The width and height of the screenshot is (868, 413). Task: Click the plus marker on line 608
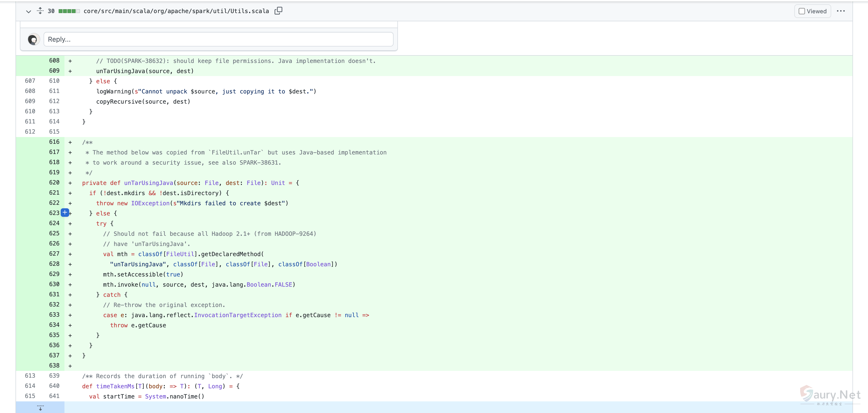click(70, 61)
